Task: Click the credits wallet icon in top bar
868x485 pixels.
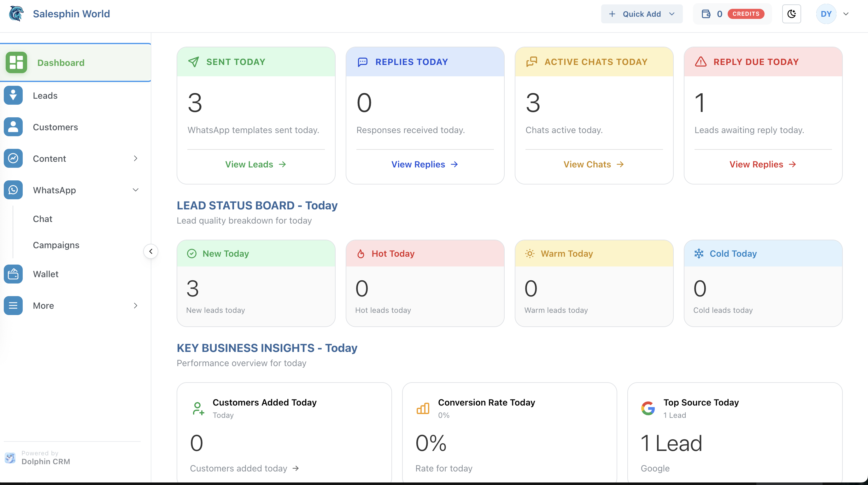Action: pos(707,14)
